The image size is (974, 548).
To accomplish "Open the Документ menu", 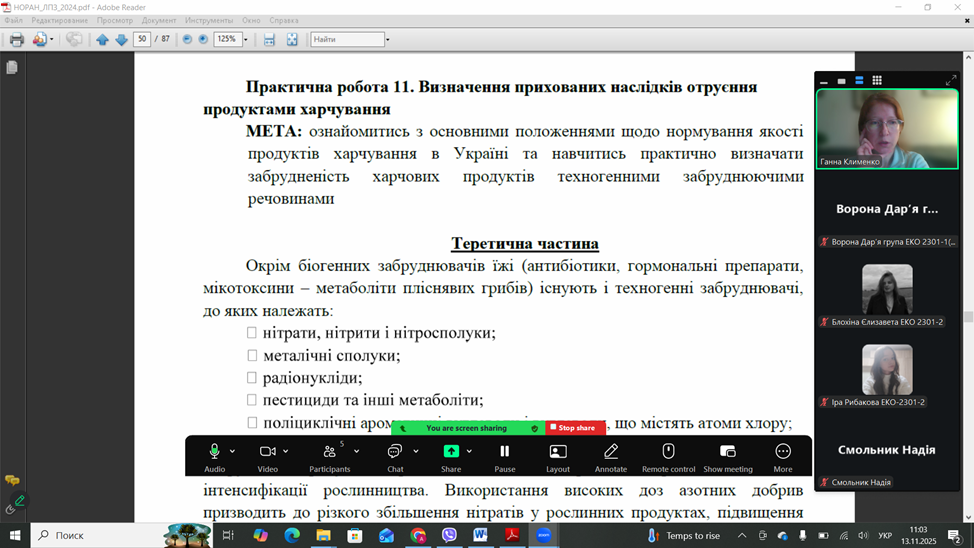I will [x=159, y=20].
